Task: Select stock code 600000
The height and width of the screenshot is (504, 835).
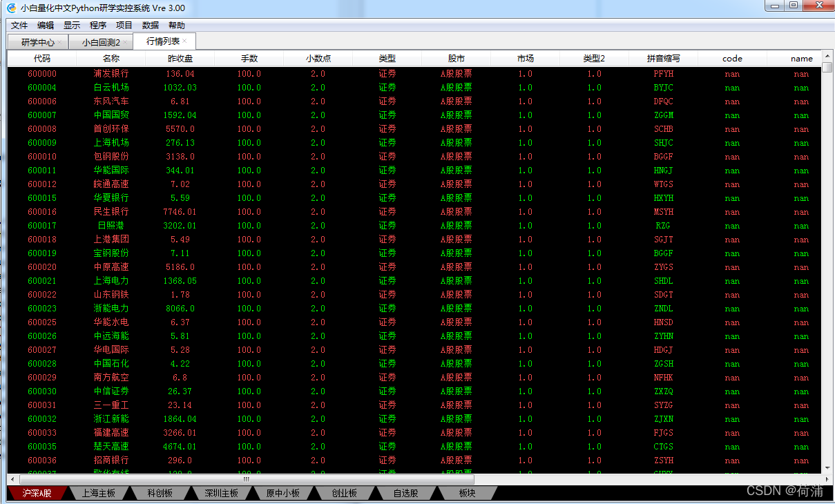Action: [x=42, y=74]
